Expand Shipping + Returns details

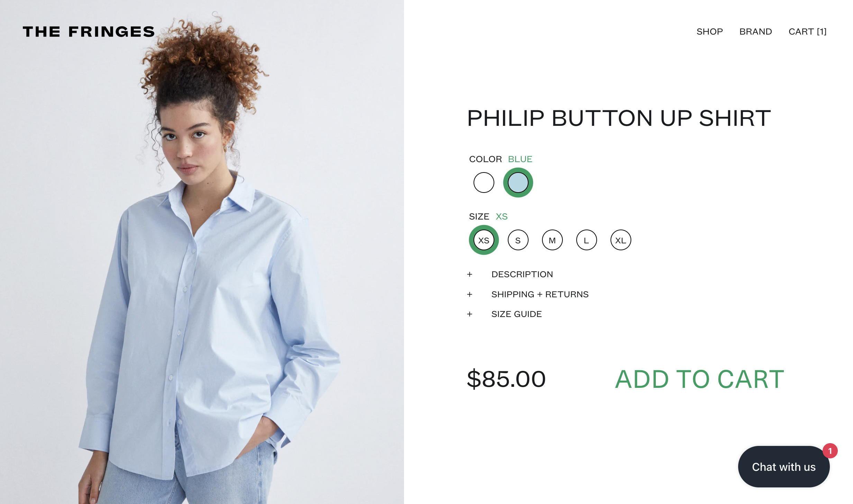click(540, 294)
